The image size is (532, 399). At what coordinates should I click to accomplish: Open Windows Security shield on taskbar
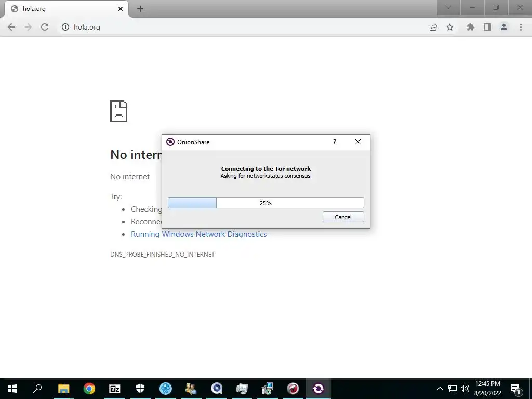click(x=140, y=389)
